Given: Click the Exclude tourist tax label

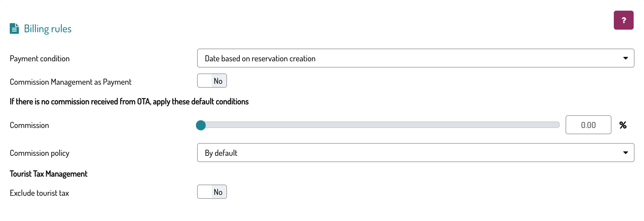Looking at the screenshot, I should click(39, 193).
